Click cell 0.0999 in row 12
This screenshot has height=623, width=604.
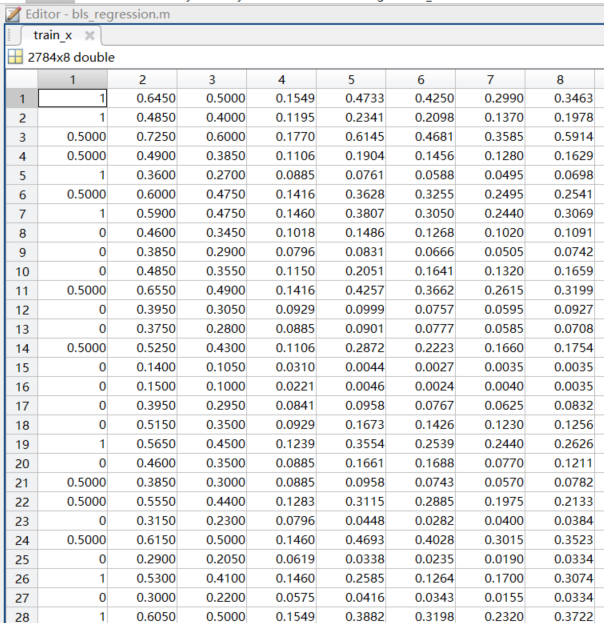pos(351,310)
